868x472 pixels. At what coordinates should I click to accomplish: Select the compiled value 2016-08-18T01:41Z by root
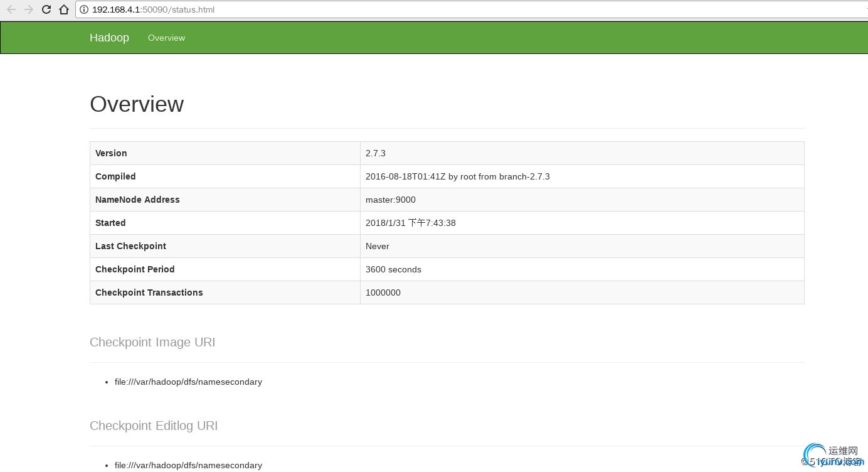[458, 176]
